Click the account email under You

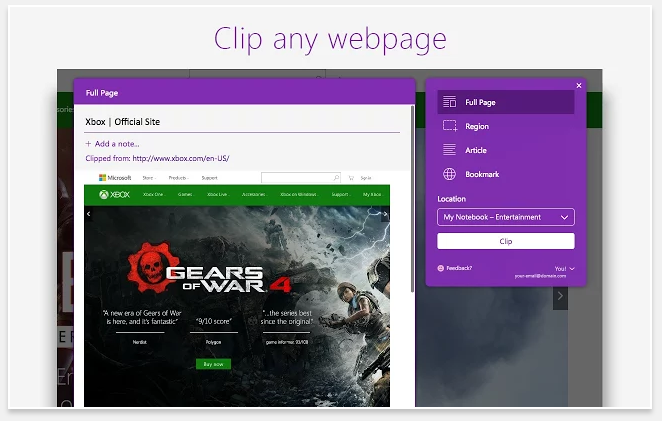coord(540,276)
